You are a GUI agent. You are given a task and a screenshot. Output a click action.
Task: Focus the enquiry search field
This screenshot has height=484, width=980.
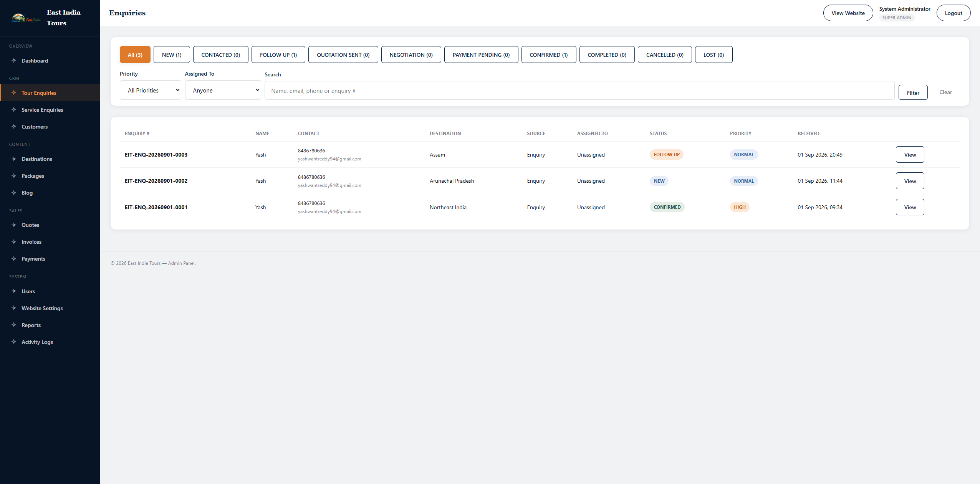coord(579,91)
